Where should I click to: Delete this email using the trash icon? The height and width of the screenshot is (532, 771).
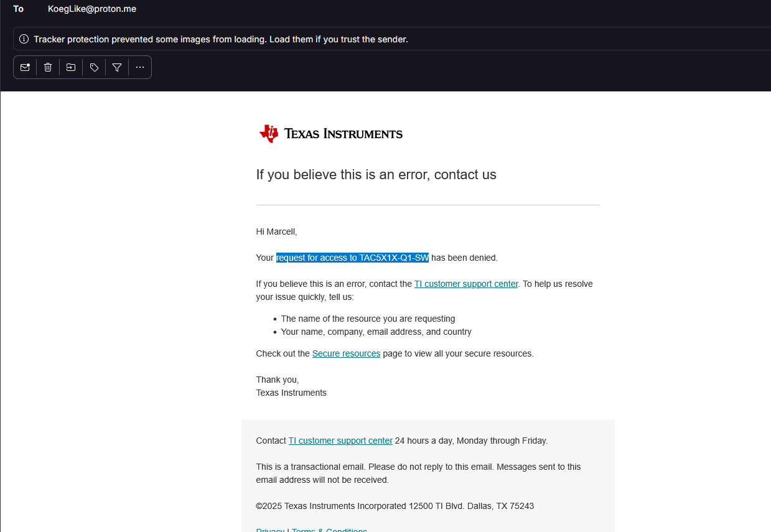[48, 67]
